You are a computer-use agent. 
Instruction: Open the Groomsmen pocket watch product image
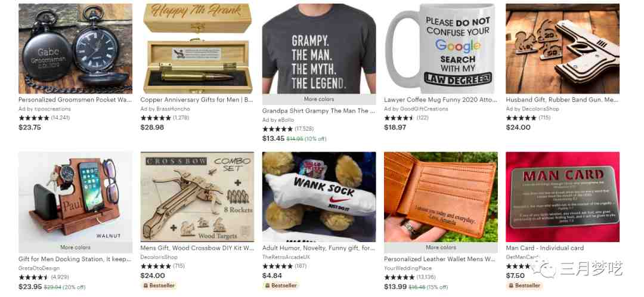76,49
